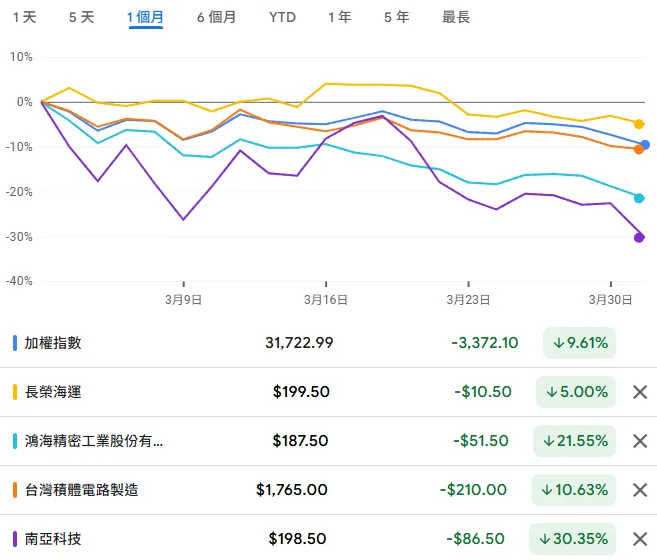The width and height of the screenshot is (657, 560).
Task: Select the 5 天 time range tab
Action: click(x=82, y=17)
